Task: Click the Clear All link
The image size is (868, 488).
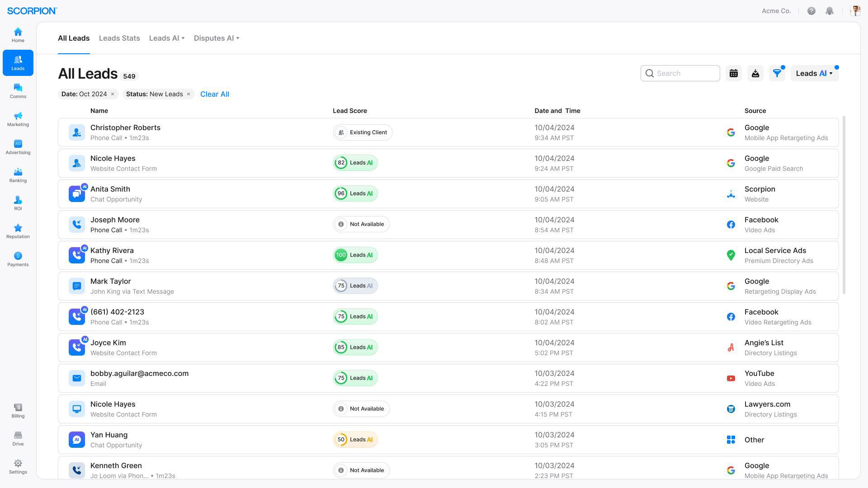Action: [x=215, y=94]
